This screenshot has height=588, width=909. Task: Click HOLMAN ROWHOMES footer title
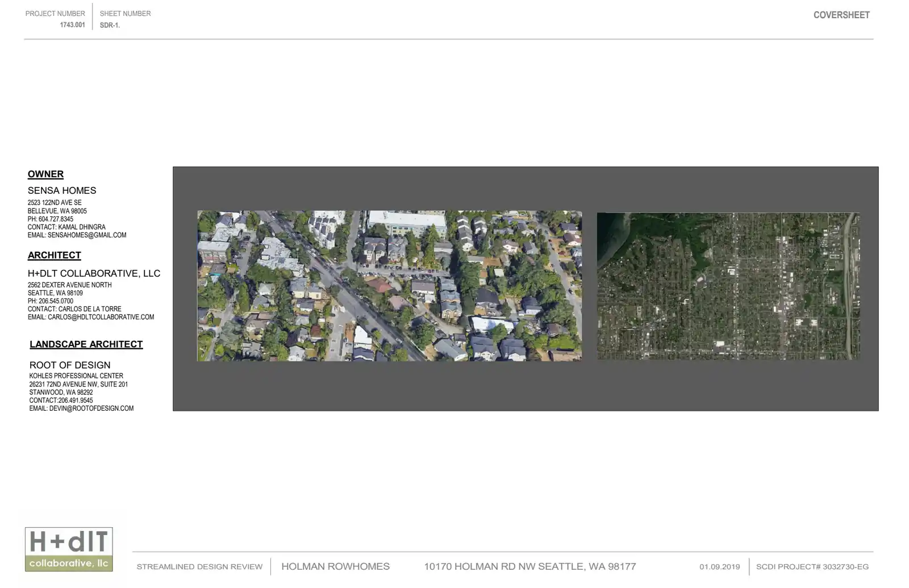335,567
